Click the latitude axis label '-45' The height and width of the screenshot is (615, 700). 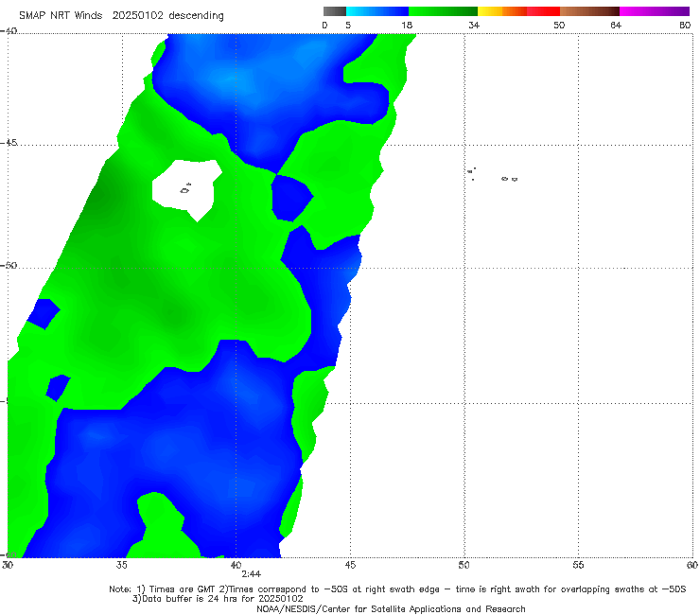tap(9, 143)
